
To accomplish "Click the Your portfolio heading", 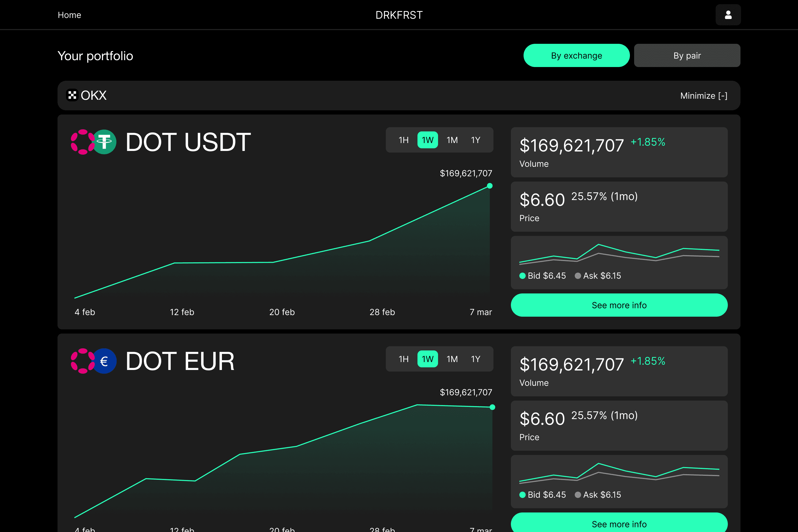I will click(x=95, y=56).
